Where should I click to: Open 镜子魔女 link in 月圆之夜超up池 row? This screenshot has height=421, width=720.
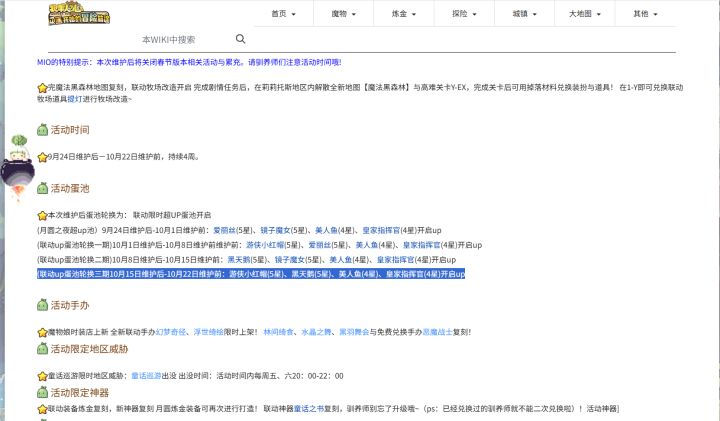coord(276,230)
